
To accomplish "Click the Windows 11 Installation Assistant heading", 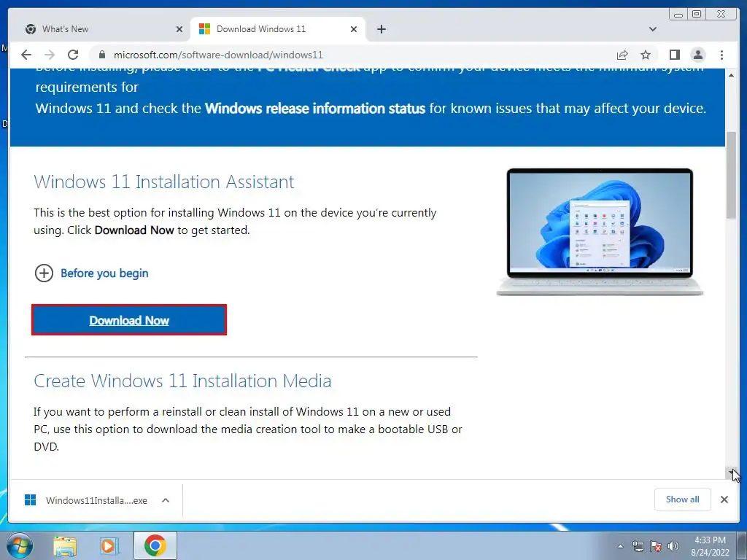I will pyautogui.click(x=164, y=182).
